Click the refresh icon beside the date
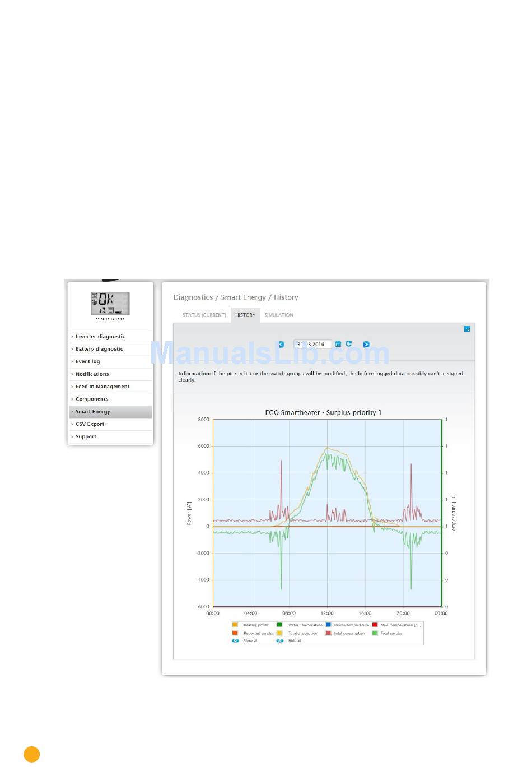The image size is (532, 767). (x=348, y=343)
